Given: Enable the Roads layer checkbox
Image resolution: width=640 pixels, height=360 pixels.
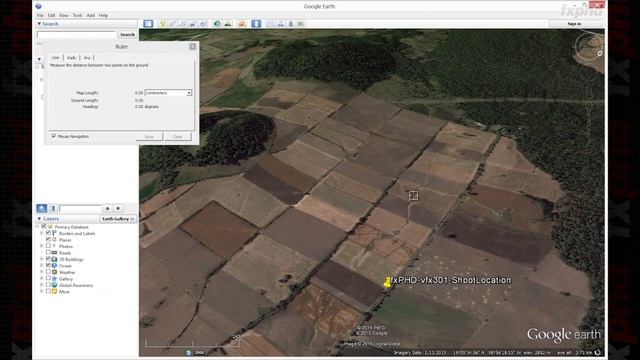Looking at the screenshot, I should [48, 252].
